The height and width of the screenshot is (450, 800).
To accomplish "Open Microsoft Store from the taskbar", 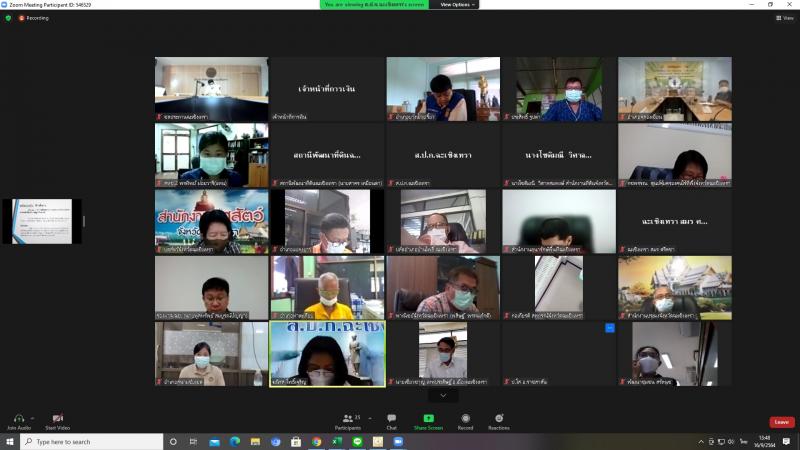I will tap(296, 441).
